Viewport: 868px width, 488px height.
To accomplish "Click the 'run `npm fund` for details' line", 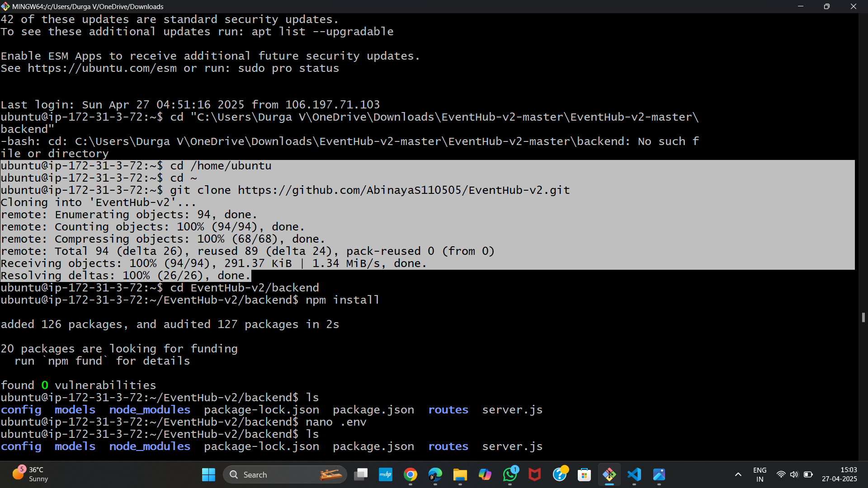I will click(102, 361).
